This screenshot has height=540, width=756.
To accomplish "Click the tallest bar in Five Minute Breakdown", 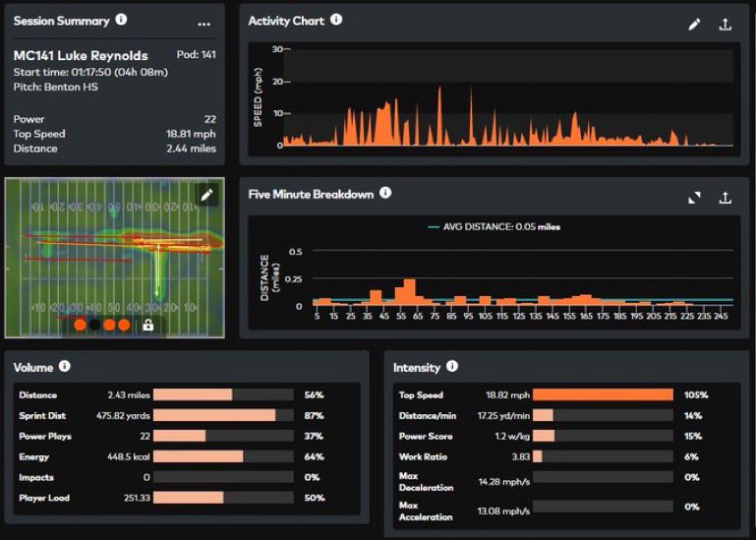I will (409, 292).
